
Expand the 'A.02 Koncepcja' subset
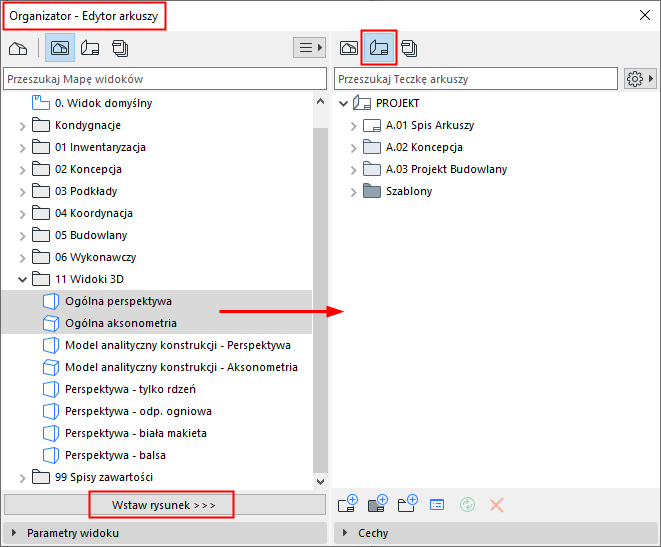tap(353, 147)
